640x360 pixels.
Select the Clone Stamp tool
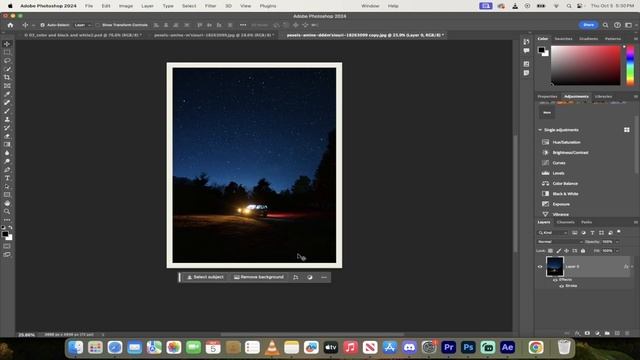tap(7, 120)
